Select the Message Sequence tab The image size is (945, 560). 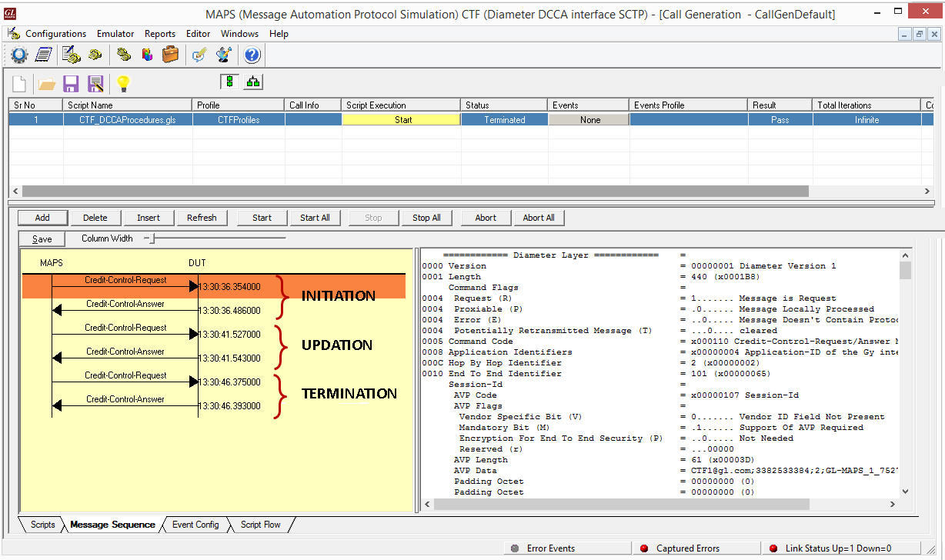point(112,525)
